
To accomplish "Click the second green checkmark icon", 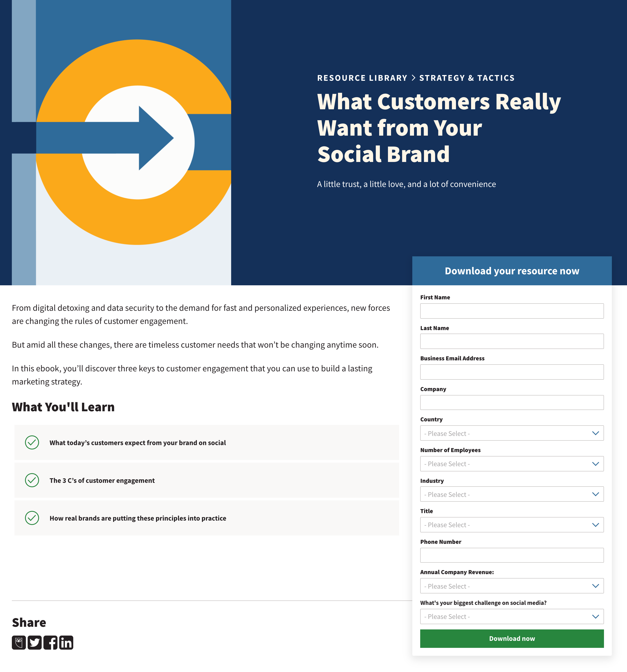I will click(32, 480).
